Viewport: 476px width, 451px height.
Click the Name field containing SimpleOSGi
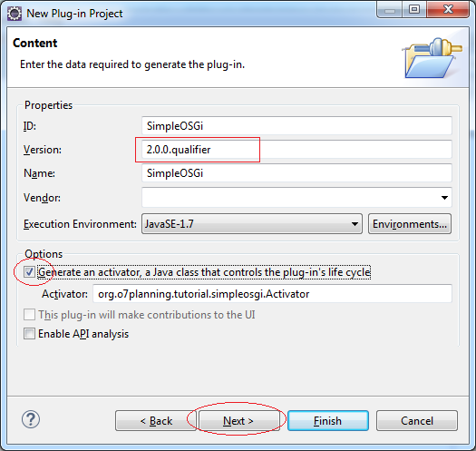(296, 173)
